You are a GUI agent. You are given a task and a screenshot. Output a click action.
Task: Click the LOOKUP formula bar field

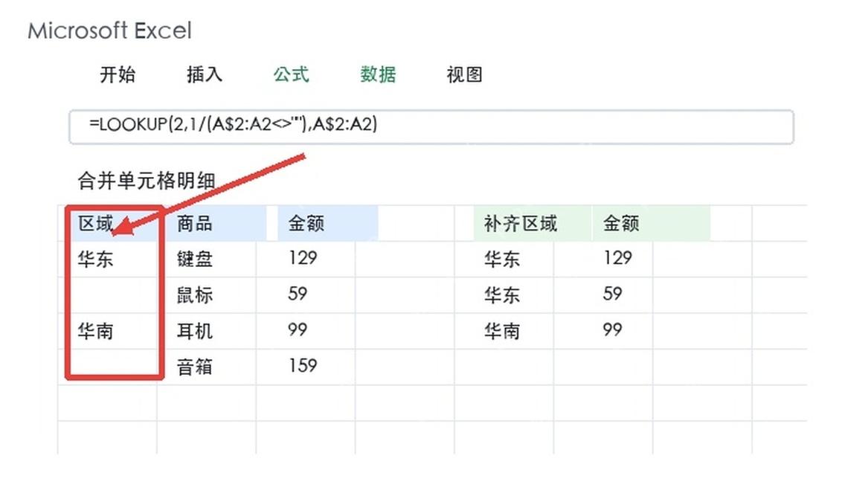tap(431, 126)
